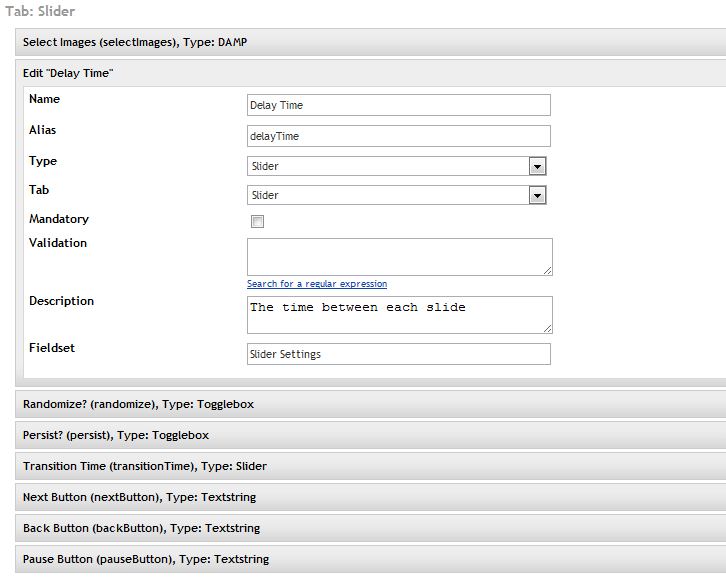Screen dimensions: 726x585
Task: Open the Tab dropdown arrow
Action: [x=537, y=195]
